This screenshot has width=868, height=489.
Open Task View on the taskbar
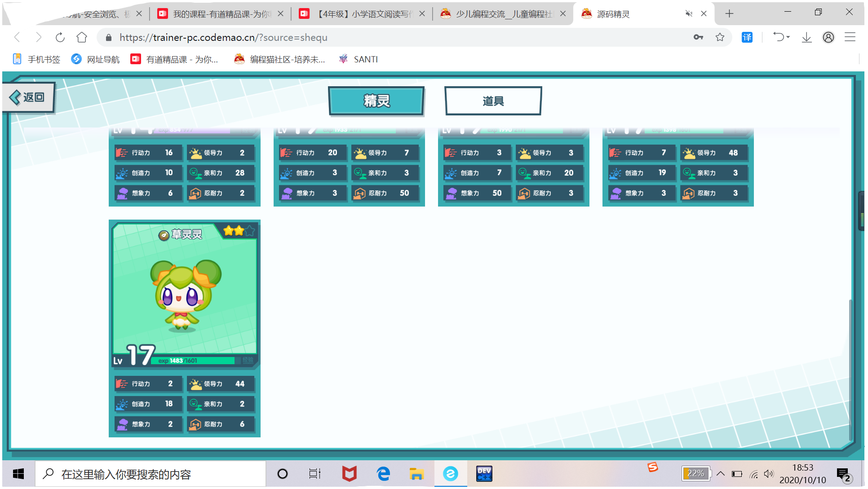point(315,474)
